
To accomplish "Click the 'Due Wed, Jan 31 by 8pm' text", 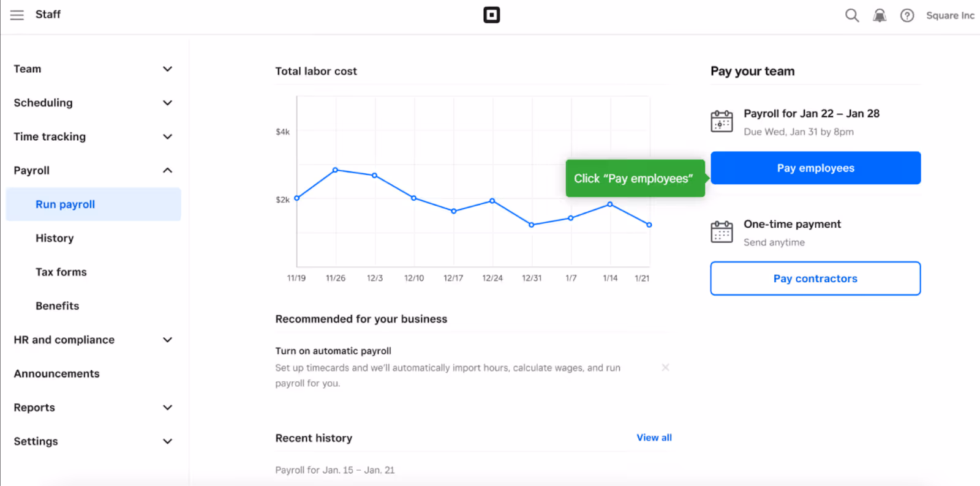I will coord(798,132).
